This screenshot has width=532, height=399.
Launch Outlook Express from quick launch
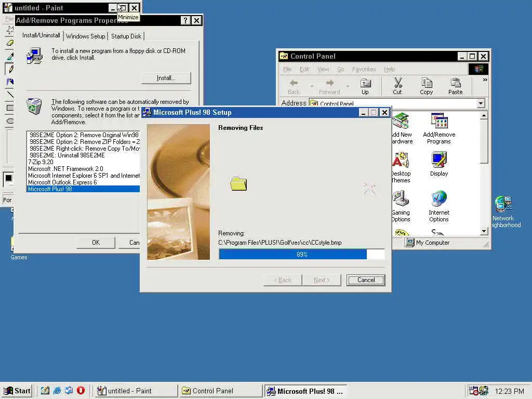[69, 391]
